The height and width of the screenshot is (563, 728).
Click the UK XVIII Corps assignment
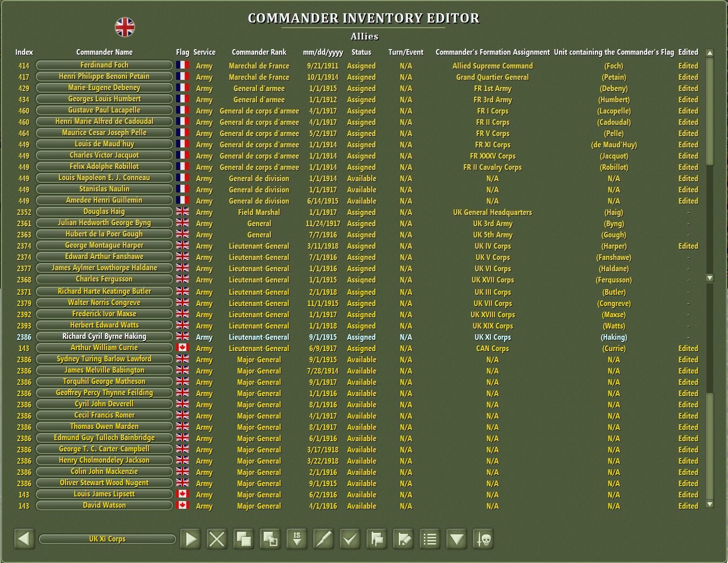[x=493, y=315]
